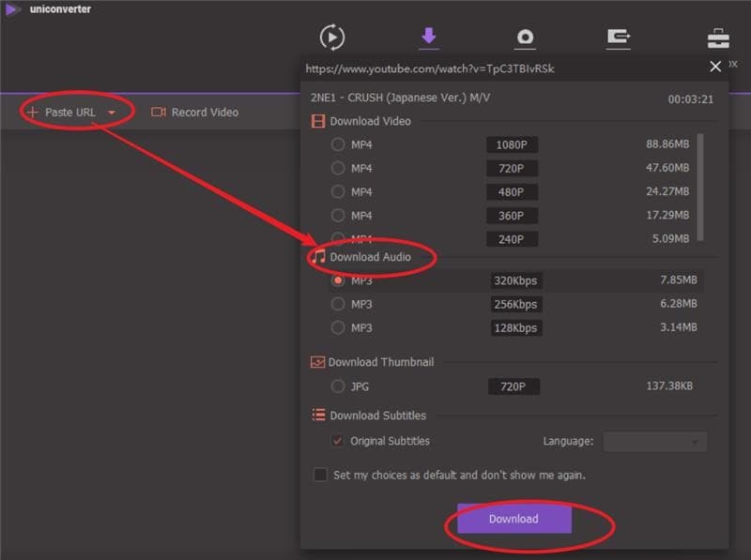Open the Convert tab icon
The width and height of the screenshot is (751, 560).
332,38
